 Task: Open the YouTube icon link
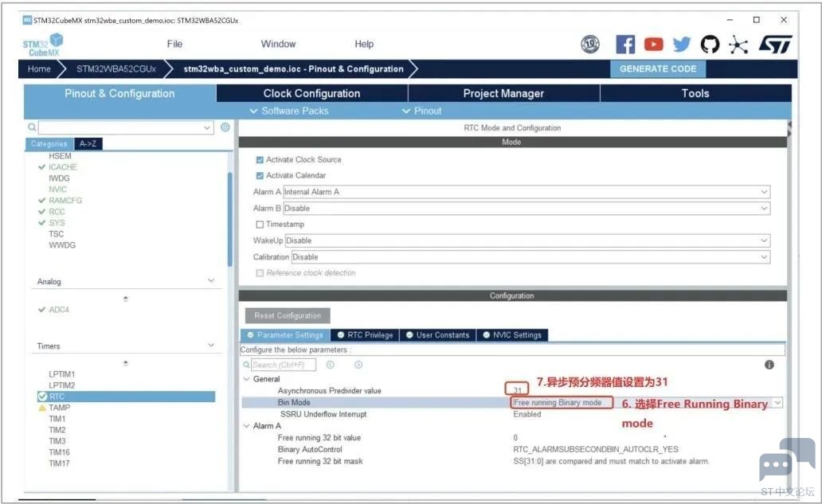tap(653, 45)
